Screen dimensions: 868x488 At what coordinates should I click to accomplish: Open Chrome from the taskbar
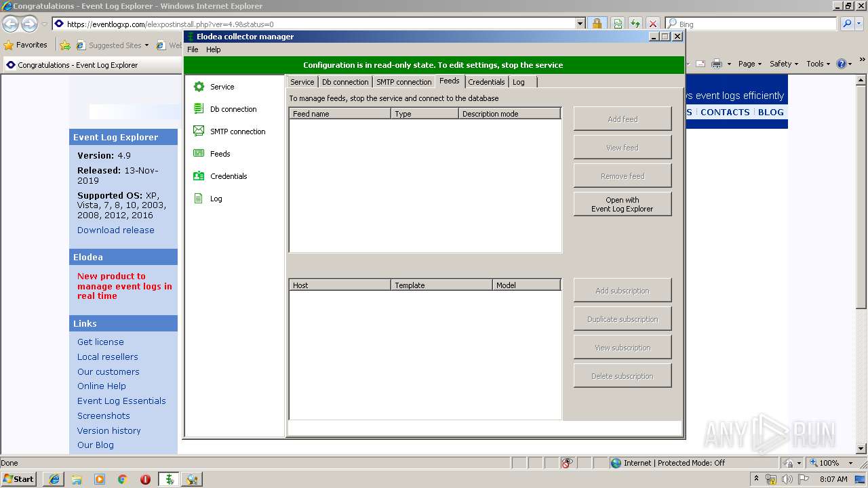(123, 479)
